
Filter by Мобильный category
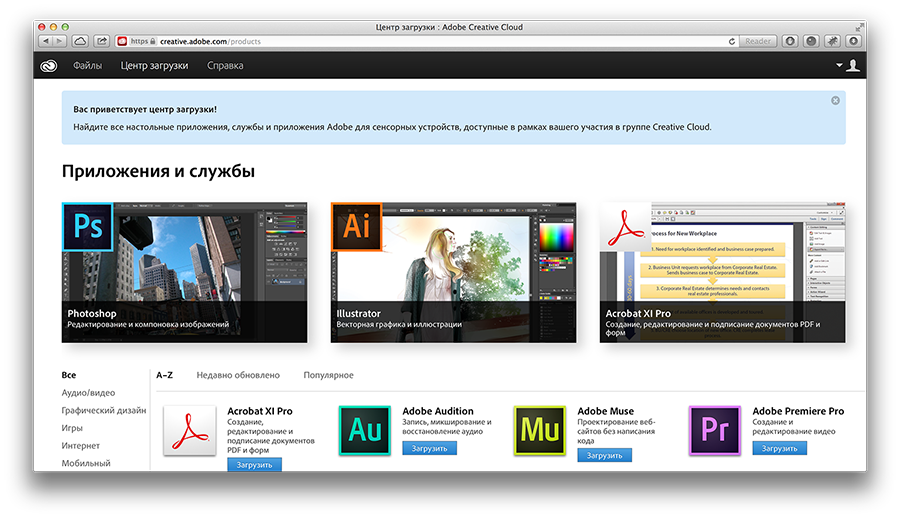[86, 463]
